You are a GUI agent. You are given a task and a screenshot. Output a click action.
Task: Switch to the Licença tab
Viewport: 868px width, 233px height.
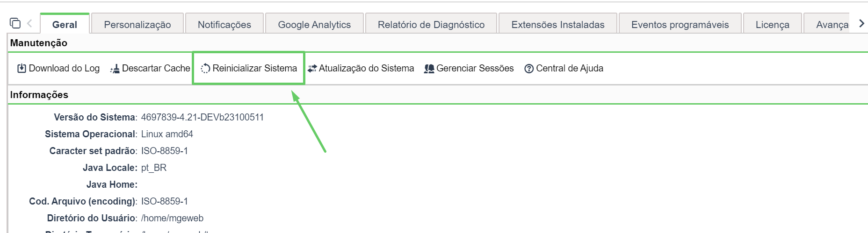point(773,24)
